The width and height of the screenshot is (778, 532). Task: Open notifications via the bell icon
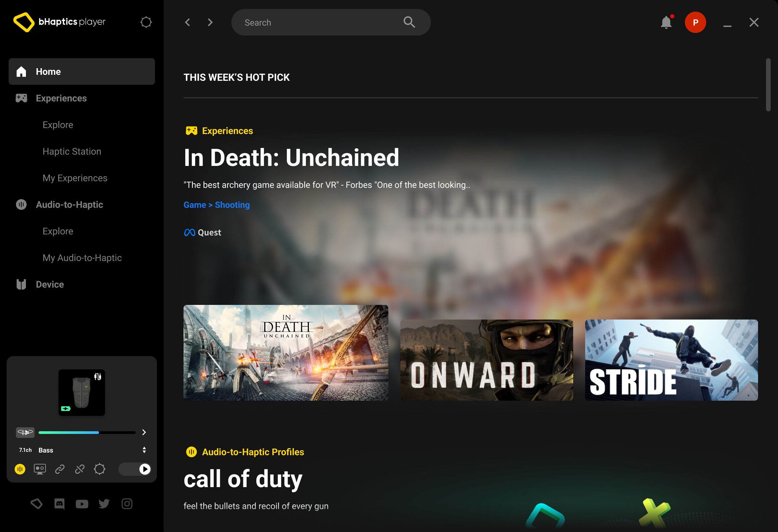666,22
